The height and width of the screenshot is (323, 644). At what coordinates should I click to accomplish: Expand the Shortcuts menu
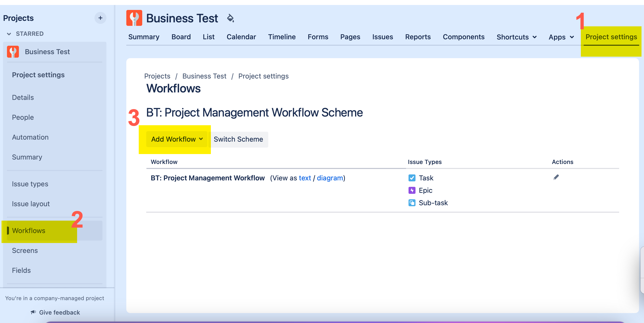pyautogui.click(x=516, y=37)
